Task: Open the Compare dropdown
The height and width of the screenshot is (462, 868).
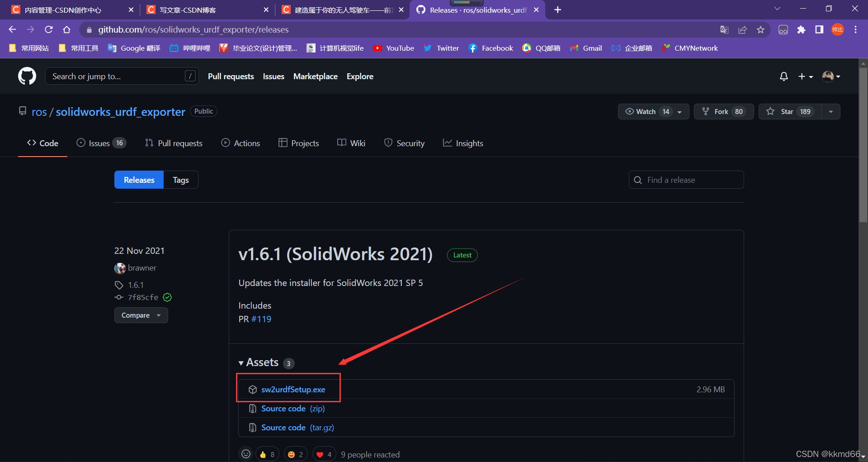Action: 141,315
